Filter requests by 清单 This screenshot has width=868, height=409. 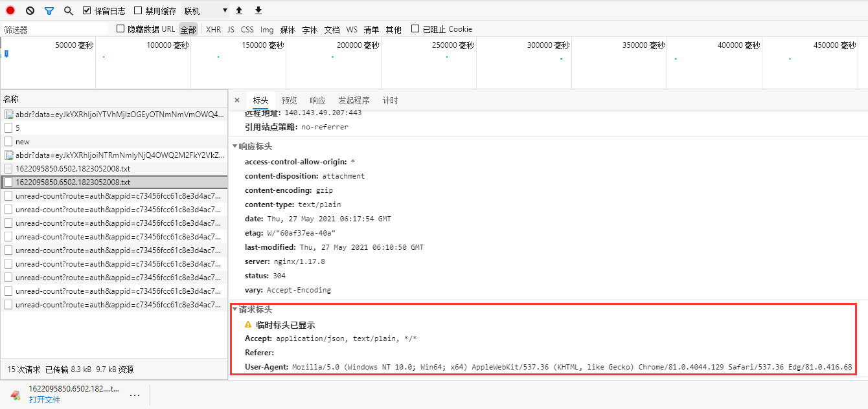(x=371, y=30)
